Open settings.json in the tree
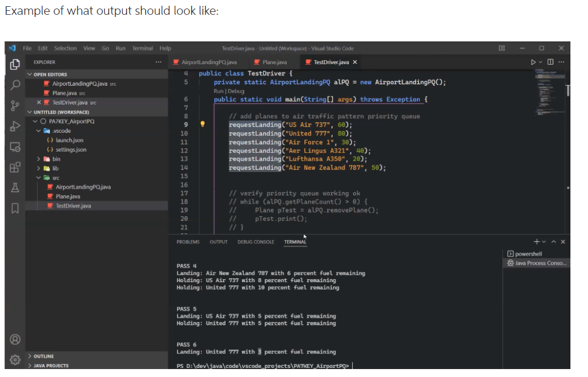Image resolution: width=588 pixels, height=377 pixels. point(97,149)
